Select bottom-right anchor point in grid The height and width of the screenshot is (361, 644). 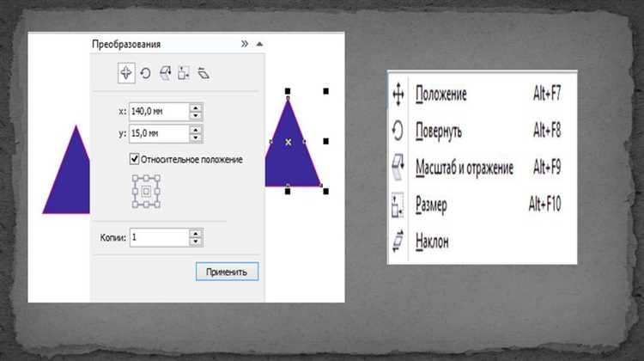tap(157, 204)
